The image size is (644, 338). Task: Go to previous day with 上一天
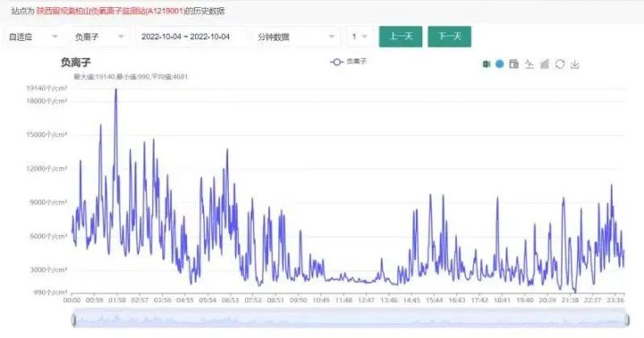tap(401, 37)
